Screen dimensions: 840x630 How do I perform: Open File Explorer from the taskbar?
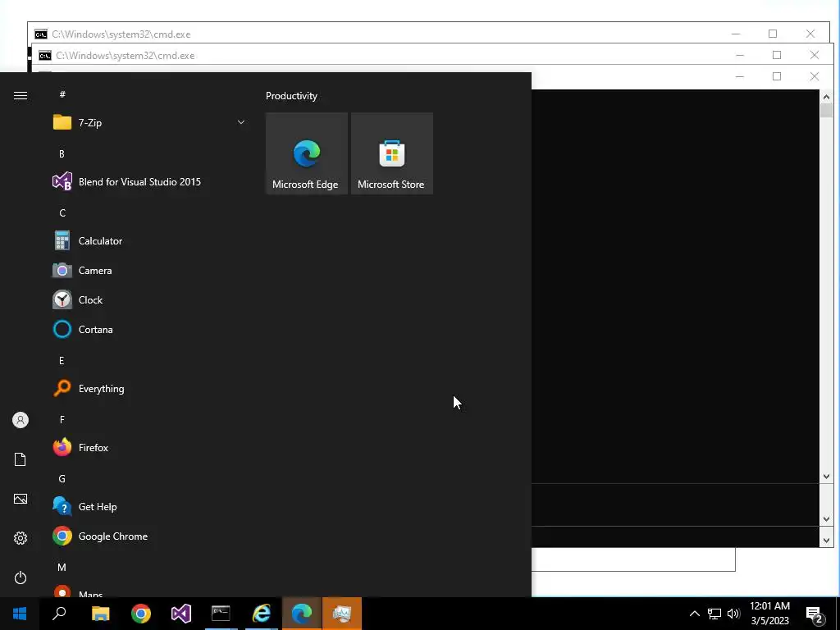coord(100,614)
